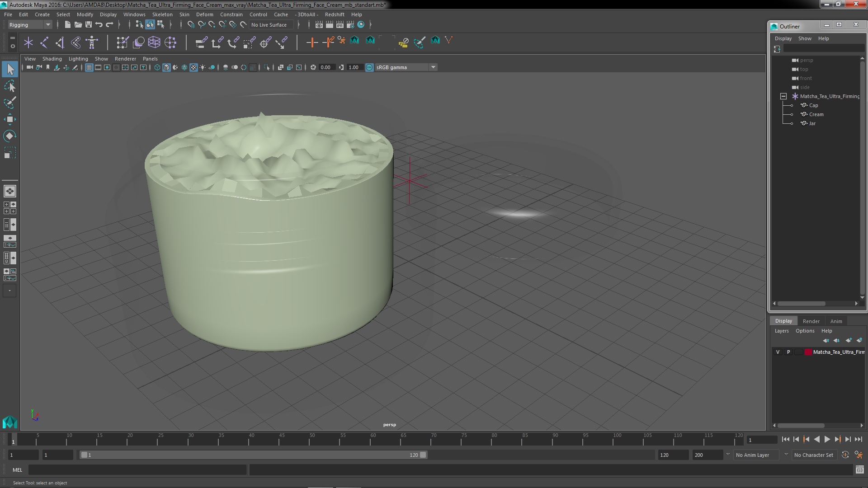Redo the last action
Image resolution: width=868 pixels, height=488 pixels.
coord(109,25)
